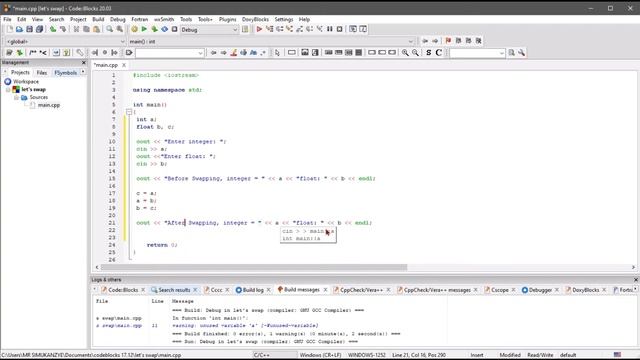Close the main.cpp editor tab
This screenshot has height=360, width=640.
click(x=124, y=65)
